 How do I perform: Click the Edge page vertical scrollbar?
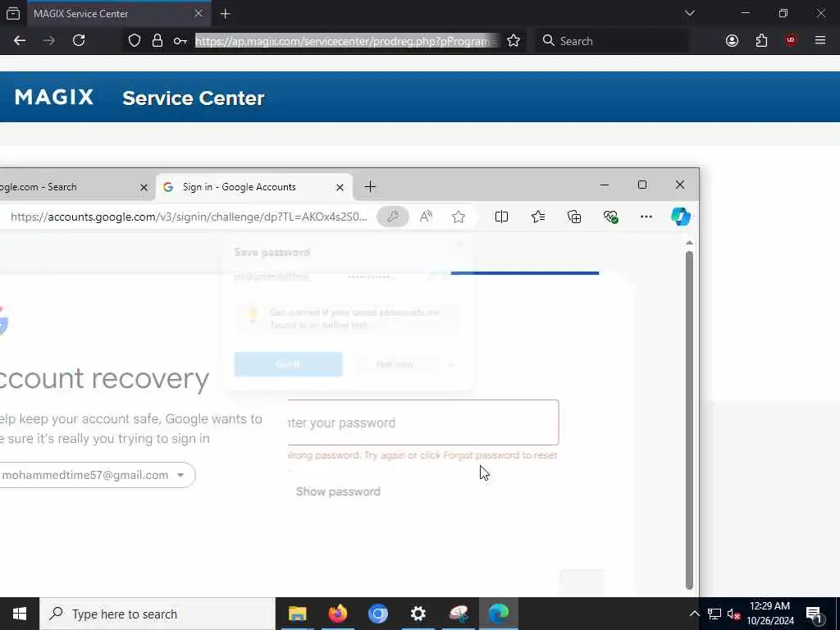(x=689, y=421)
